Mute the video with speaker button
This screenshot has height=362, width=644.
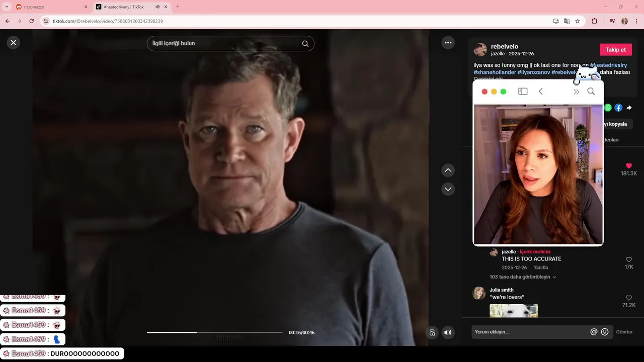447,332
